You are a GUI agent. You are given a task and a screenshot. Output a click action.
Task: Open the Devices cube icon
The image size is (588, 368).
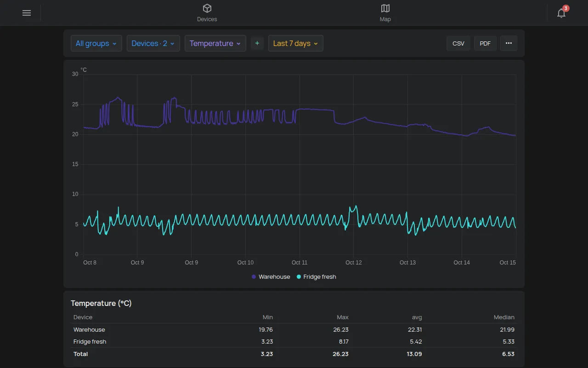point(207,8)
